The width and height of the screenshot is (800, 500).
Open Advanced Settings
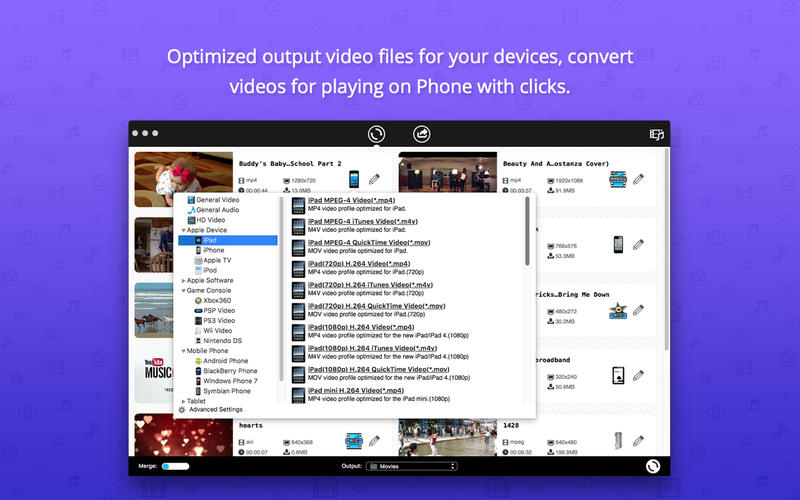point(216,410)
